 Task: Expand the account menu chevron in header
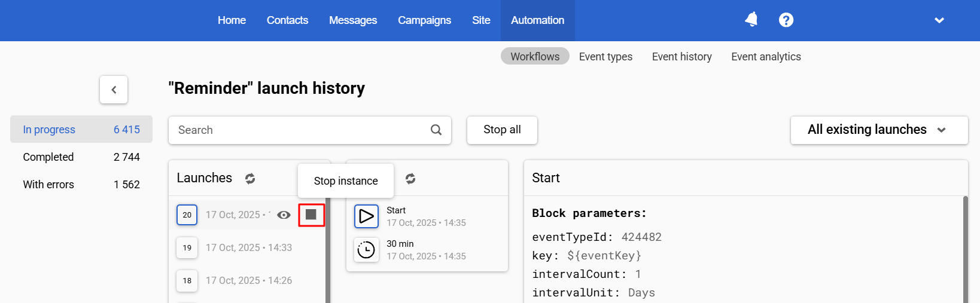[939, 20]
